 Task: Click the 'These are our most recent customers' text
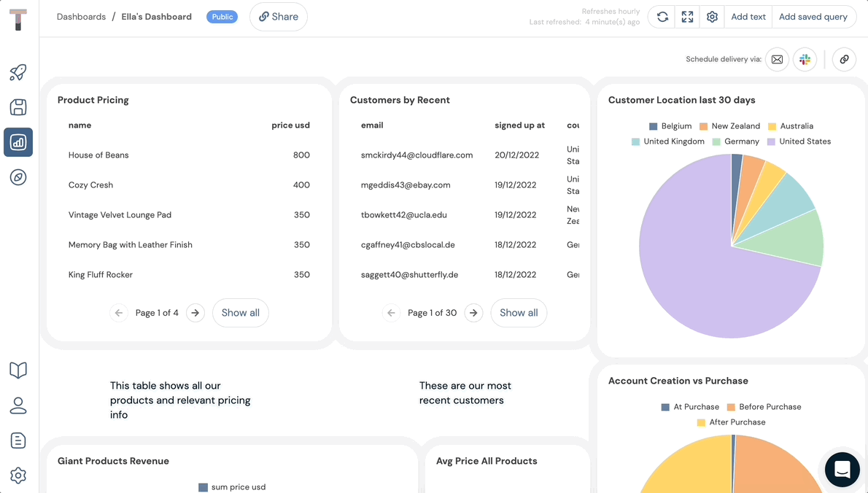465,393
